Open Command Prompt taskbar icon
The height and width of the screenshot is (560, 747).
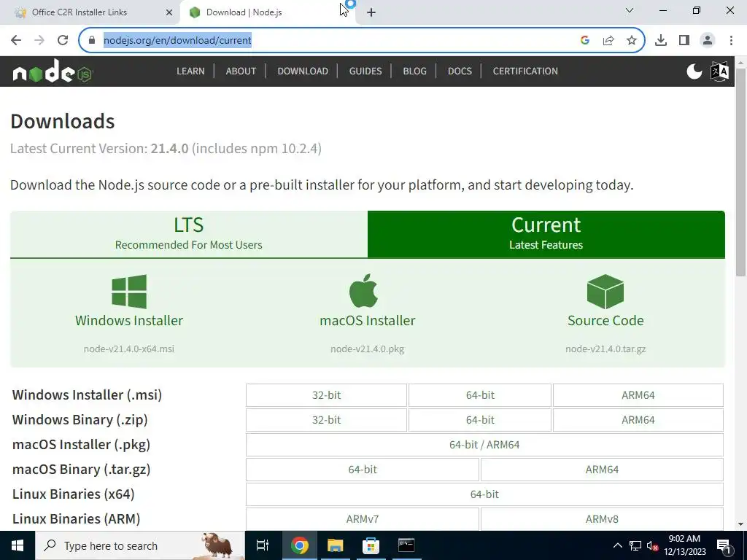point(406,545)
